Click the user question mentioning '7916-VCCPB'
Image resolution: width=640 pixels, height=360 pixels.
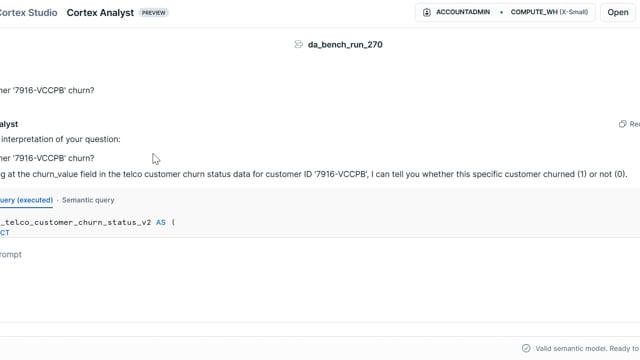47,90
